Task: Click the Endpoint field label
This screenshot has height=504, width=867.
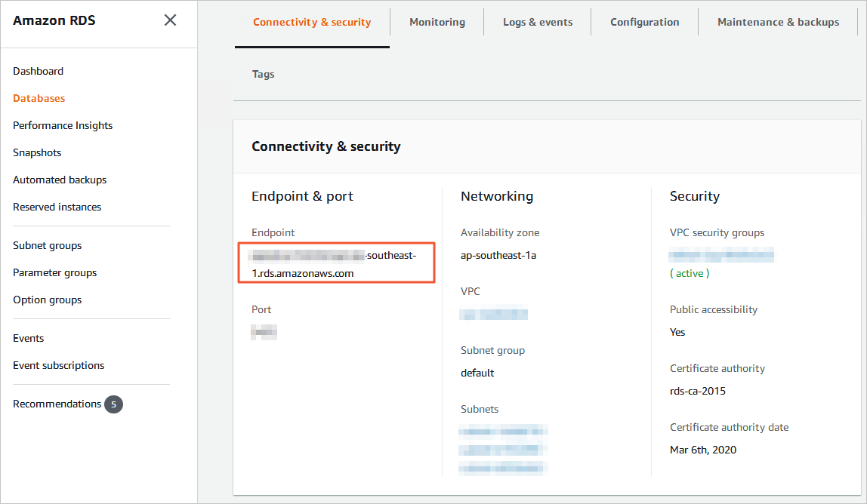Action: 273,232
